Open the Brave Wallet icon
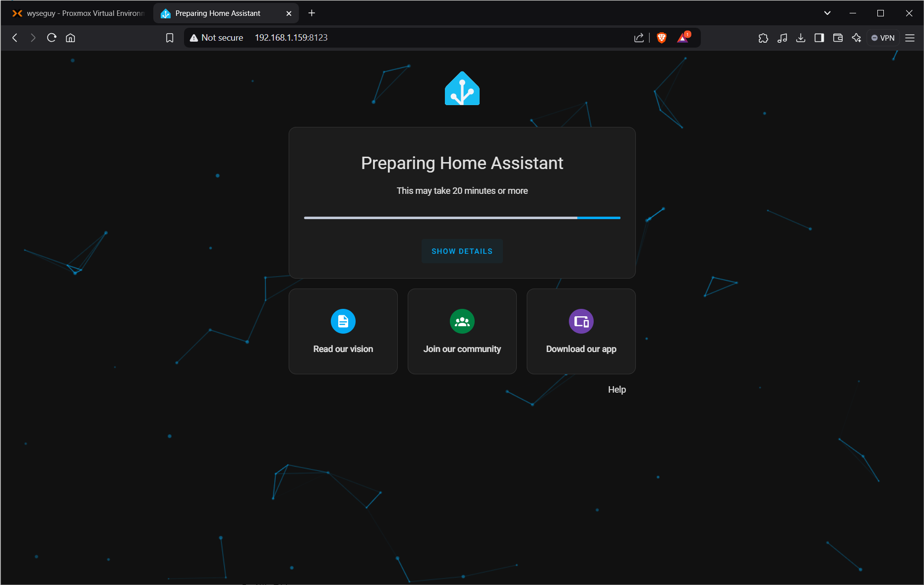 838,38
